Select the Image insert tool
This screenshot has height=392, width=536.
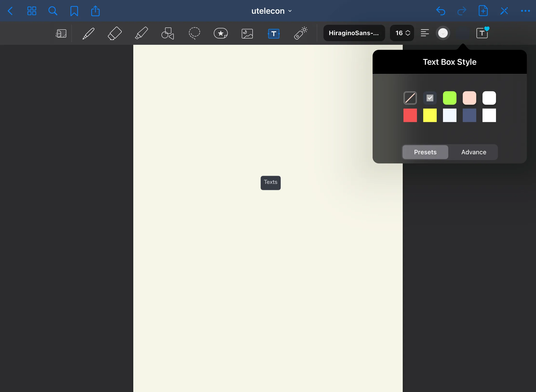(247, 33)
